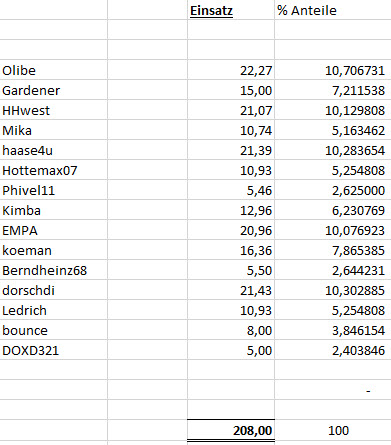Select the total cell 208,00
This screenshot has height=445, width=391.
pyautogui.click(x=231, y=430)
